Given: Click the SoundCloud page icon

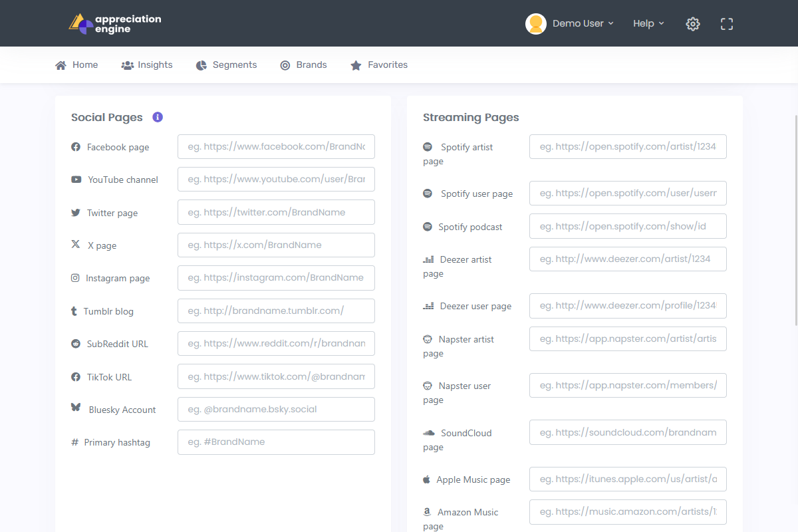Looking at the screenshot, I should (429, 432).
